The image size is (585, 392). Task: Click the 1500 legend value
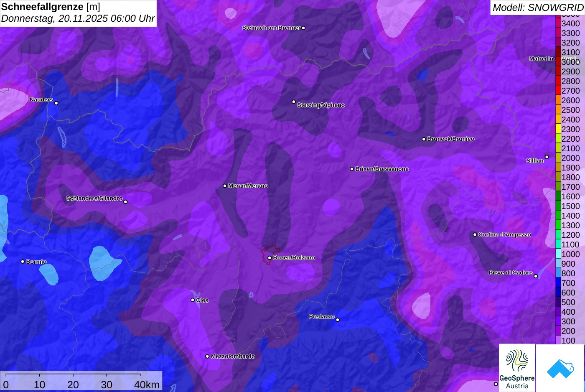tap(570, 206)
